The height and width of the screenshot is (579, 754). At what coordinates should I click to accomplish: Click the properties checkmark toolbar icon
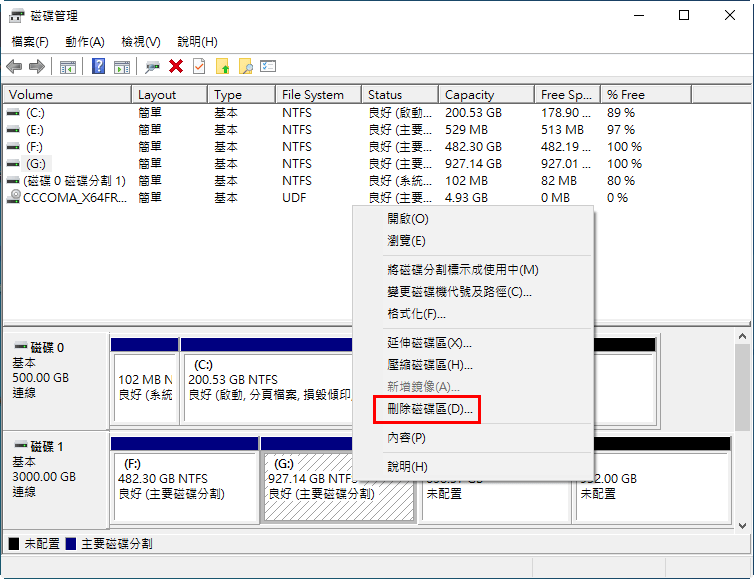pos(199,66)
